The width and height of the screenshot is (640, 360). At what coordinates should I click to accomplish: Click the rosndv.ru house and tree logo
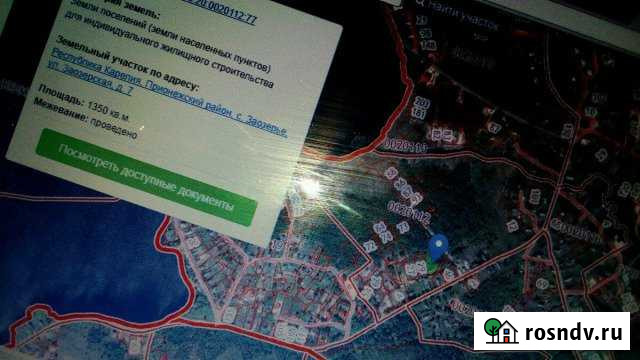point(501,331)
